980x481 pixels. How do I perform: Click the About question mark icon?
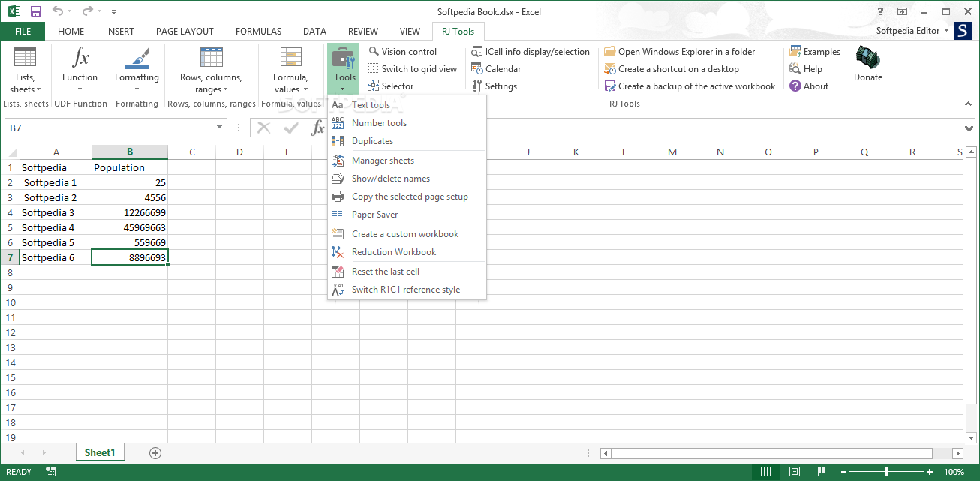[795, 86]
